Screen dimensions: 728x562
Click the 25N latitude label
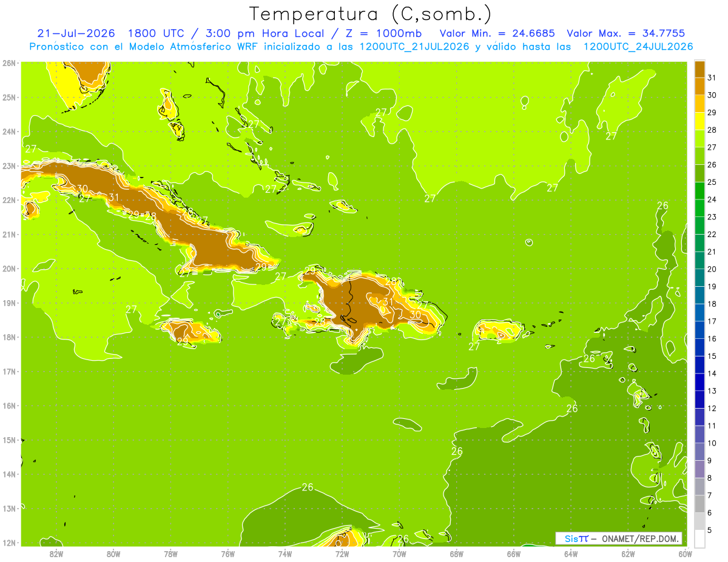[8, 97]
